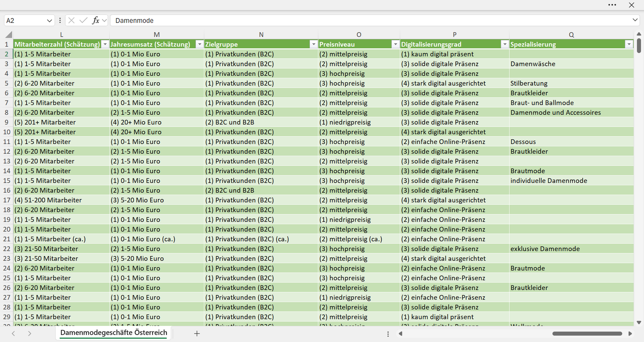Open filter dropdown for Mitarbeiterzahl column
Image resolution: width=644 pixels, height=342 pixels.
pyautogui.click(x=105, y=44)
